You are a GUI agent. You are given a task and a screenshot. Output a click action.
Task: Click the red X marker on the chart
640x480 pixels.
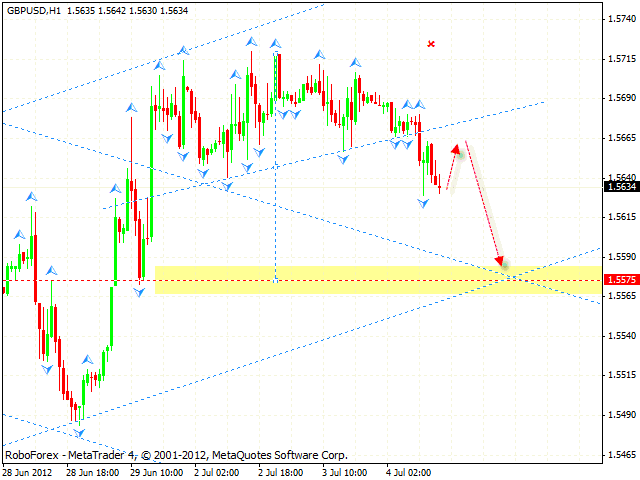431,44
